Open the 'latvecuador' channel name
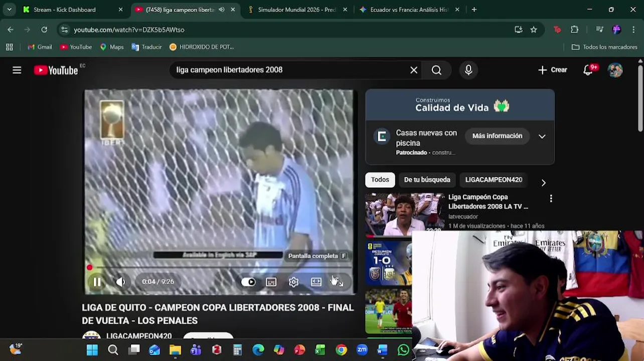The width and height of the screenshot is (644, 361). point(463,217)
